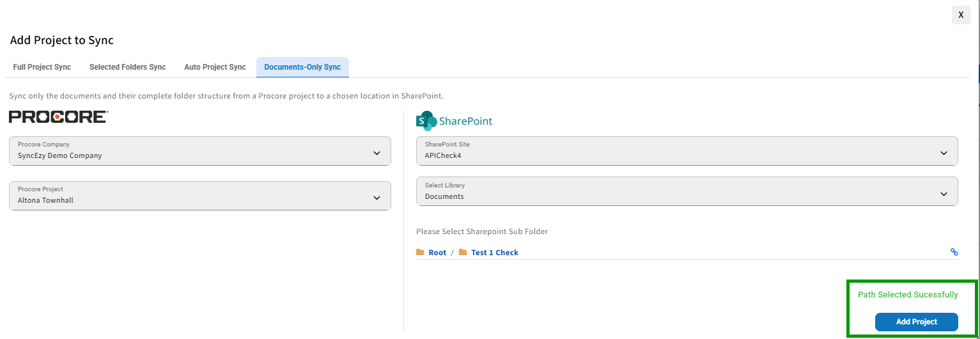Image resolution: width=980 pixels, height=339 pixels.
Task: Close the dialog with the X button
Action: tap(961, 15)
